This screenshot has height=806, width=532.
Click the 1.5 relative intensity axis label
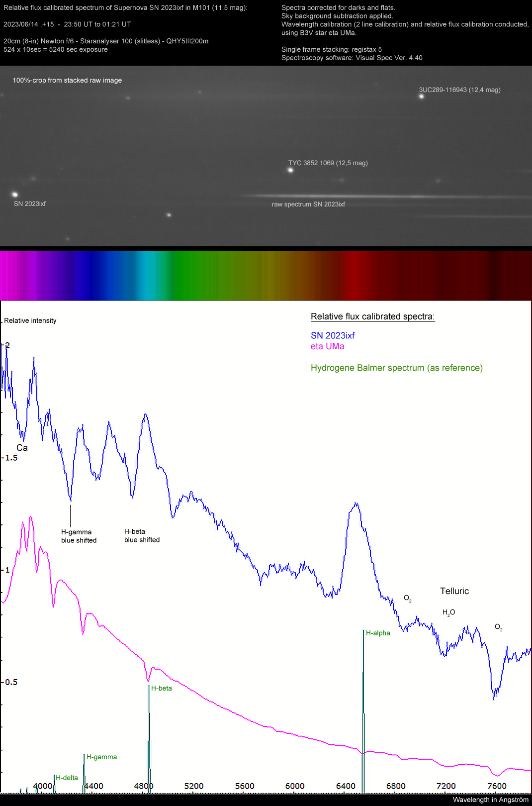(11, 458)
